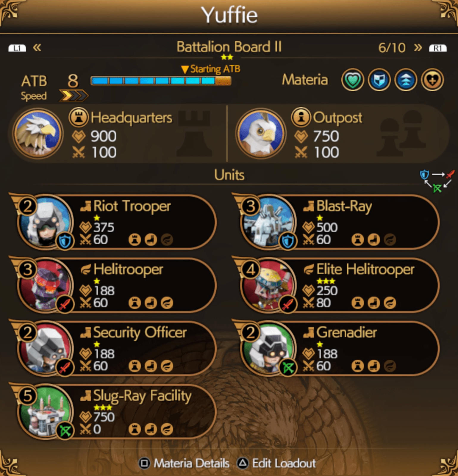This screenshot has height=476, width=458.
Task: Go to previous board with left chevrons
Action: 37,47
